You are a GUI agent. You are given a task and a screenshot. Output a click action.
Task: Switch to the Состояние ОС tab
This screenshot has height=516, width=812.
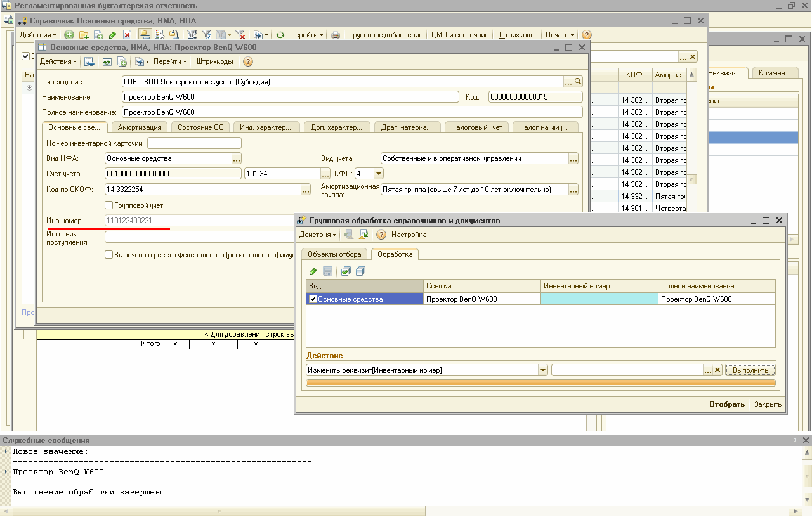200,127
